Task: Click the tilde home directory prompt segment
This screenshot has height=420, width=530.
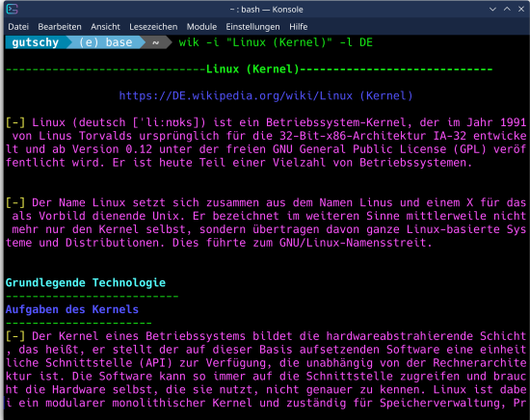Action: point(156,42)
